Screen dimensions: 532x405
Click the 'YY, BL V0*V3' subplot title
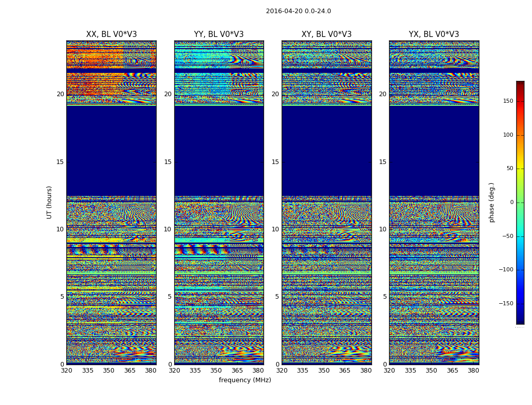pyautogui.click(x=219, y=34)
